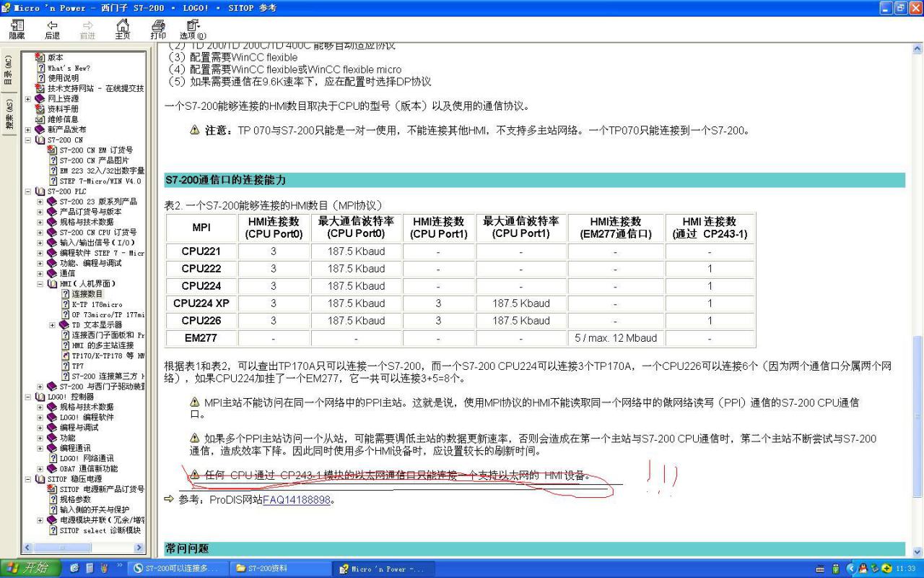Open the S7-200 CN 产品图片 topic

tap(95, 160)
